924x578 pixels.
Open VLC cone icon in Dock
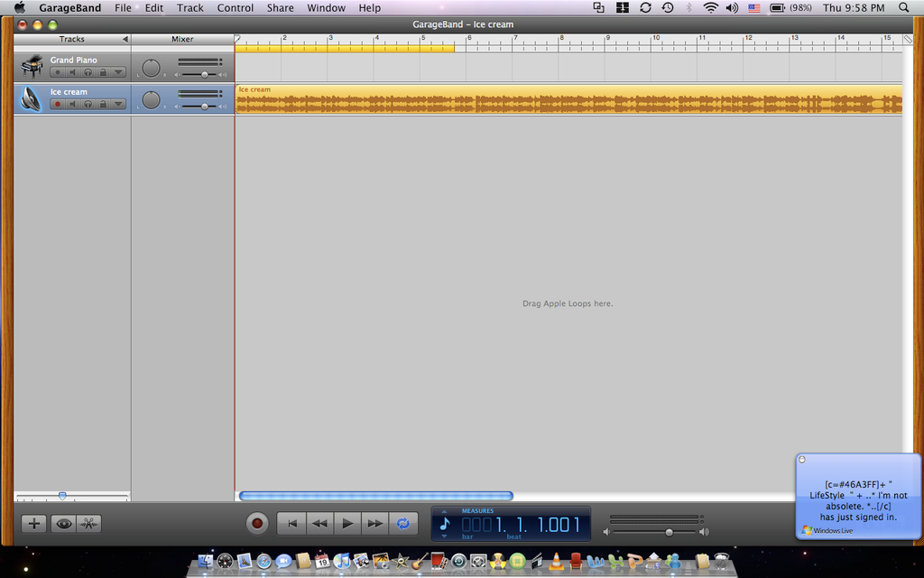click(x=556, y=561)
